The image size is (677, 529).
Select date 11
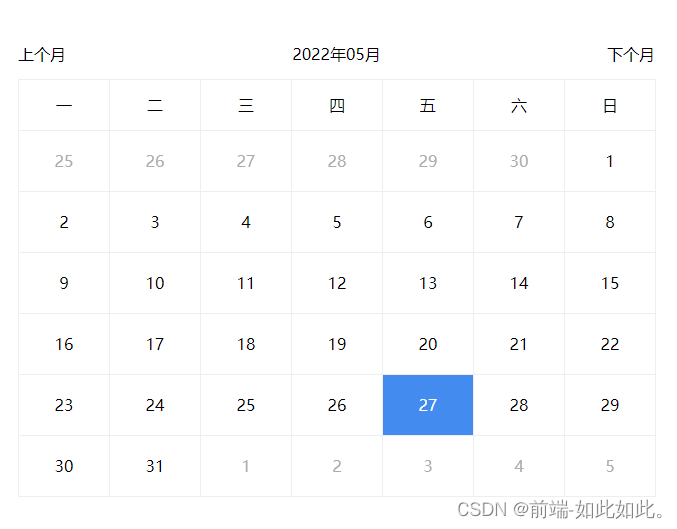point(246,283)
